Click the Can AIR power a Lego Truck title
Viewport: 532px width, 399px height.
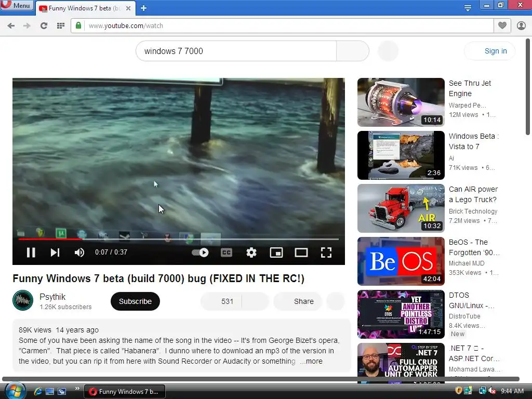[473, 194]
